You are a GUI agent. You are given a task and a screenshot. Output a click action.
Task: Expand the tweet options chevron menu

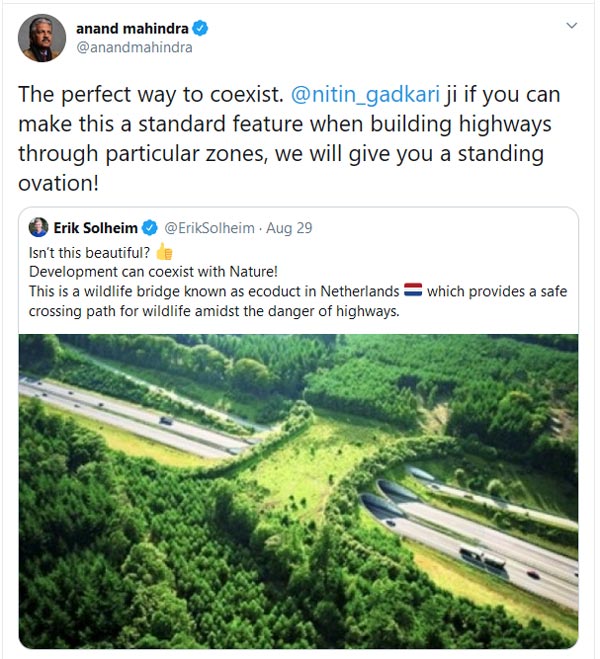pos(571,25)
